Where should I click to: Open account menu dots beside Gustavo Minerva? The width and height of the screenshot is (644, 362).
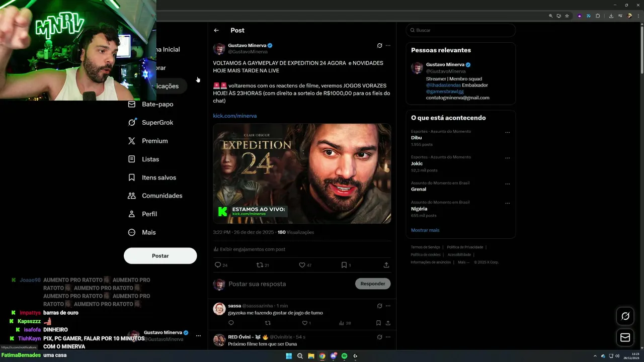coord(198,336)
